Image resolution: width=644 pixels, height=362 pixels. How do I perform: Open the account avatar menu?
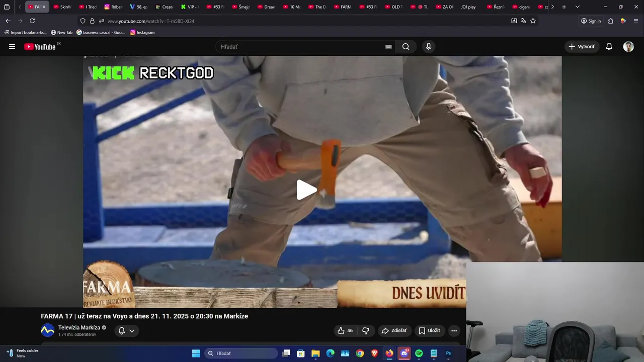(628, 47)
